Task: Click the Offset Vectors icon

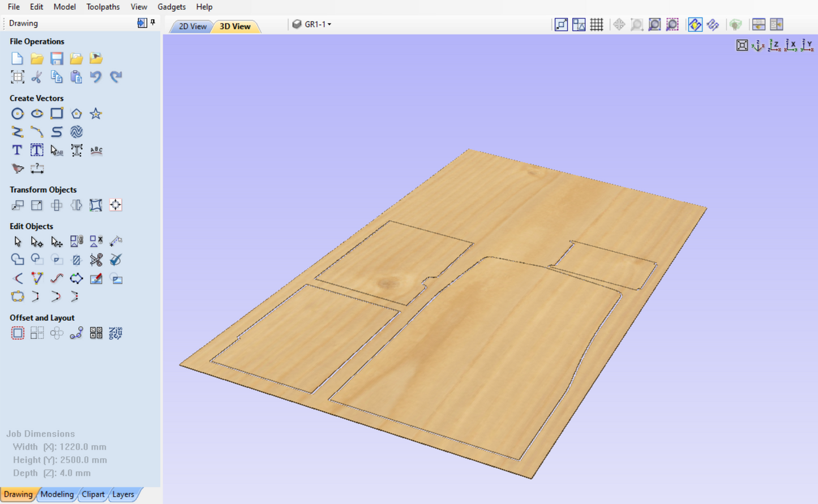Action: [x=18, y=333]
